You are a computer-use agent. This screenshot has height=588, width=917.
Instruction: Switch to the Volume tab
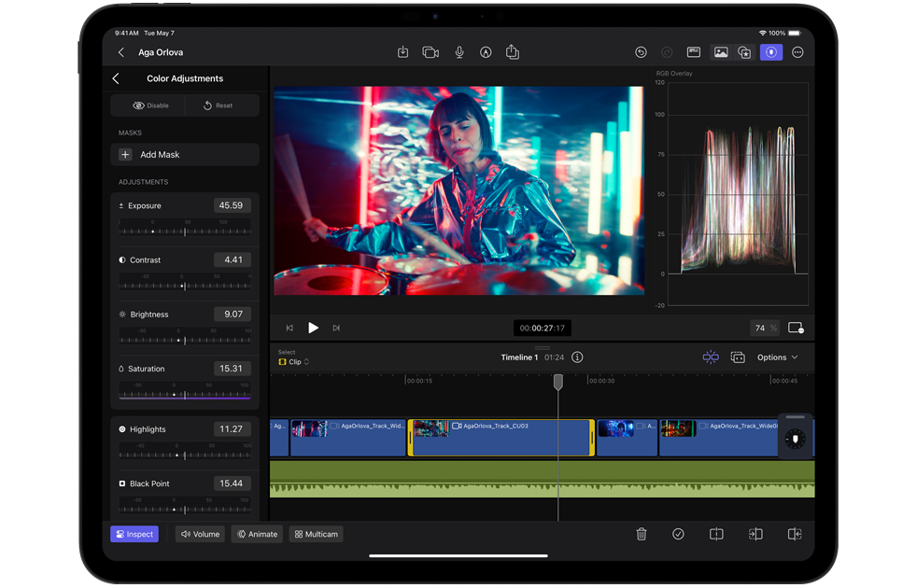[x=200, y=534]
